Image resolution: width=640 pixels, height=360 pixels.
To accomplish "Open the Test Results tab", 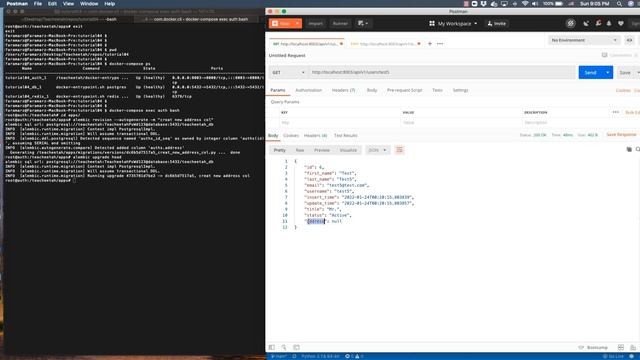I will pyautogui.click(x=345, y=136).
